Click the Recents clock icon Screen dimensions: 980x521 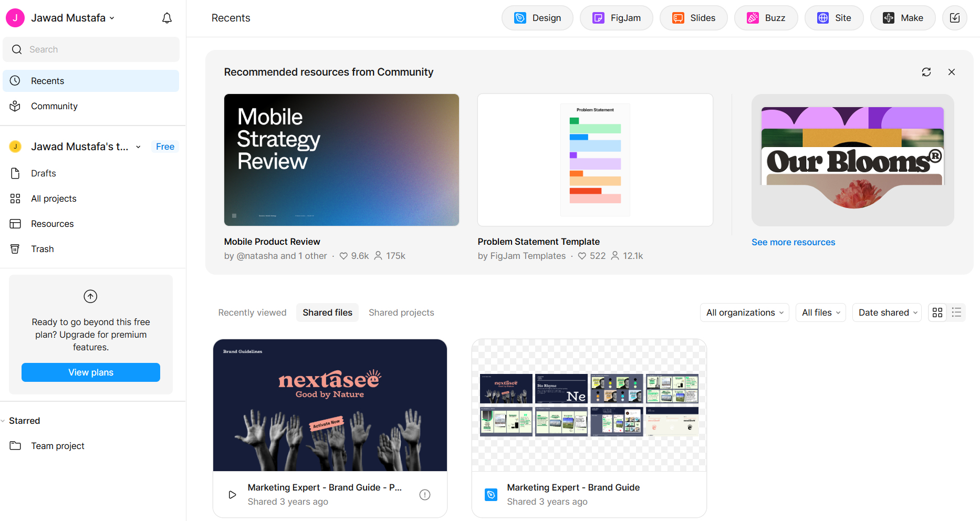point(15,81)
